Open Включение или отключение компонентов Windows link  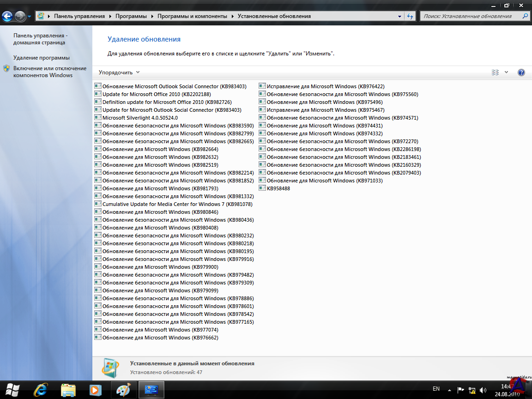click(x=49, y=72)
